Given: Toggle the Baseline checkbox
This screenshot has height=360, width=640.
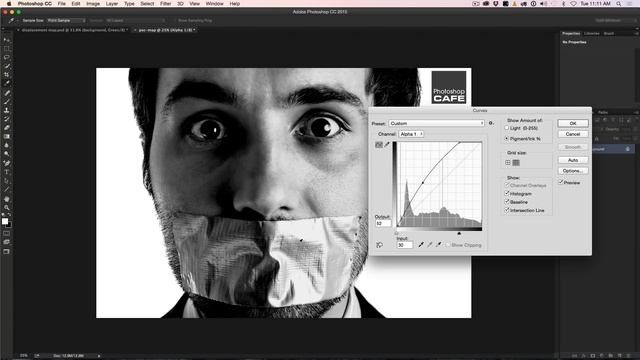Looking at the screenshot, I should coord(507,202).
